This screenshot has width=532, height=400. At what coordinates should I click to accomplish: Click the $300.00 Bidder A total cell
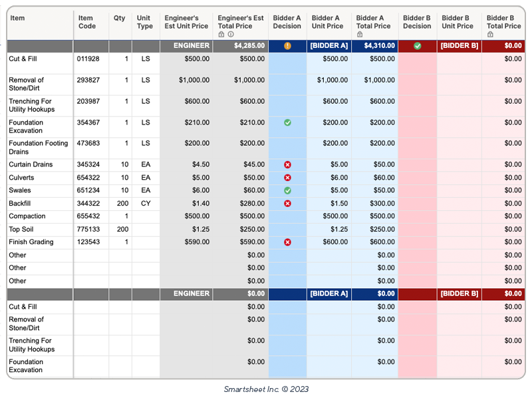[374, 204]
